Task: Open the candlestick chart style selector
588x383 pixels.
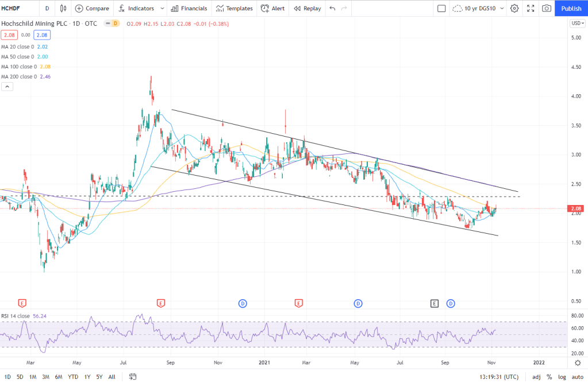Action: point(63,9)
